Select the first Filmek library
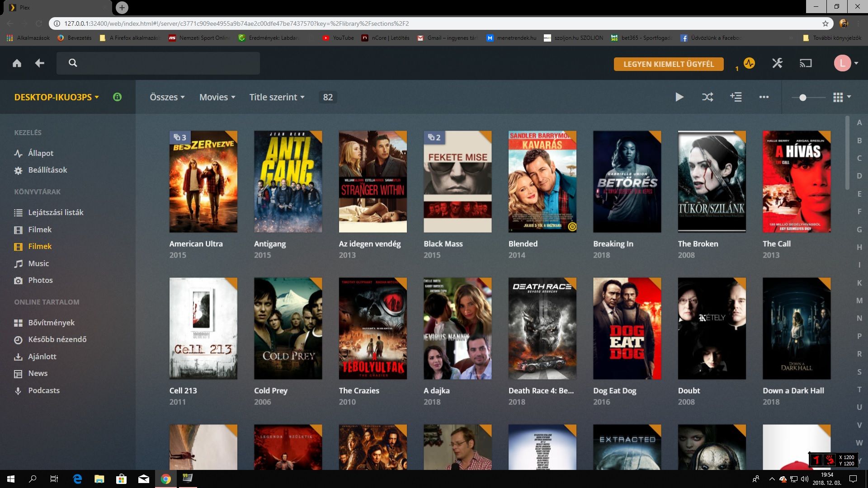This screenshot has width=868, height=488. point(33,230)
